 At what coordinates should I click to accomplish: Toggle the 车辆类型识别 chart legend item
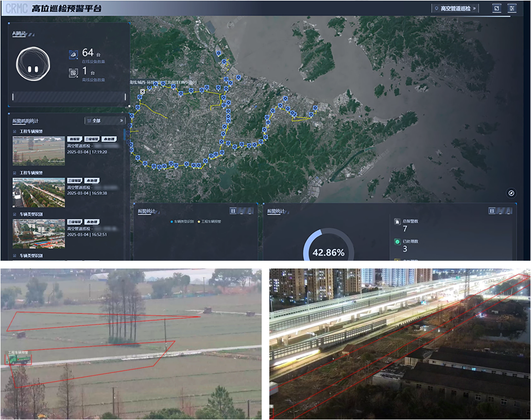click(183, 221)
